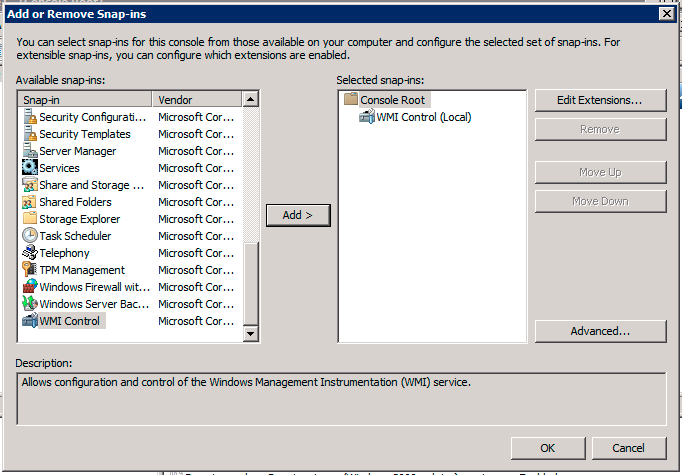Click the Security Templates snap-in icon
Screen dimensions: 682x475
(x=30, y=134)
